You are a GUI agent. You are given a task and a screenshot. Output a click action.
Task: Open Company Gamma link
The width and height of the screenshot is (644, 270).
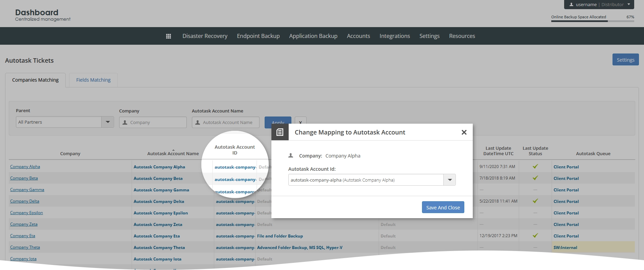coord(27,190)
